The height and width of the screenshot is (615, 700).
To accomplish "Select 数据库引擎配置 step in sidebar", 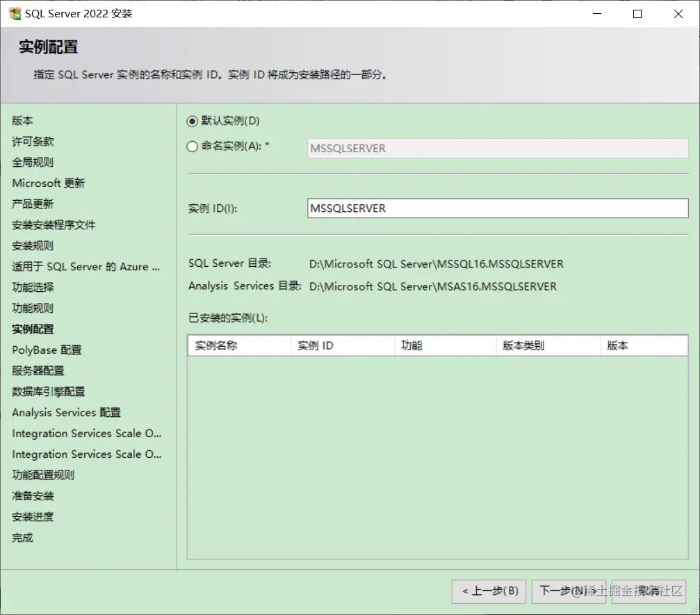I will [48, 392].
